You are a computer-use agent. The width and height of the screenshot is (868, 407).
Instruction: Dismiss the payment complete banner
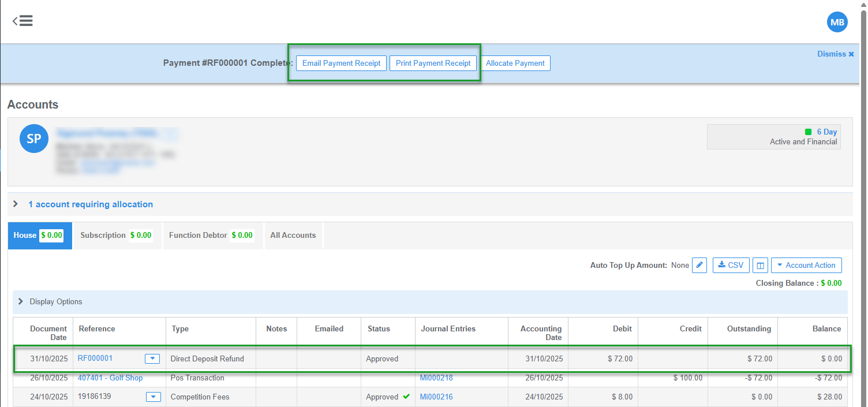click(835, 54)
